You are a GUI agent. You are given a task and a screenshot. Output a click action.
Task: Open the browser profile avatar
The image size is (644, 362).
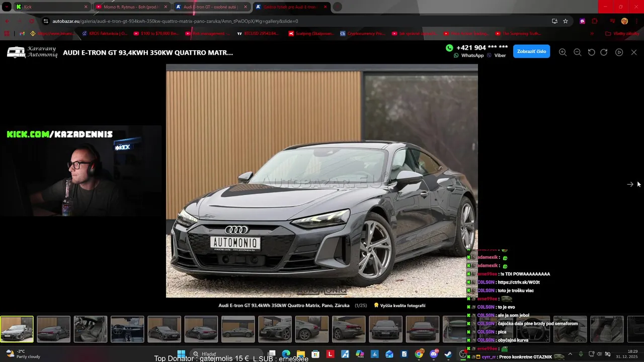click(624, 21)
